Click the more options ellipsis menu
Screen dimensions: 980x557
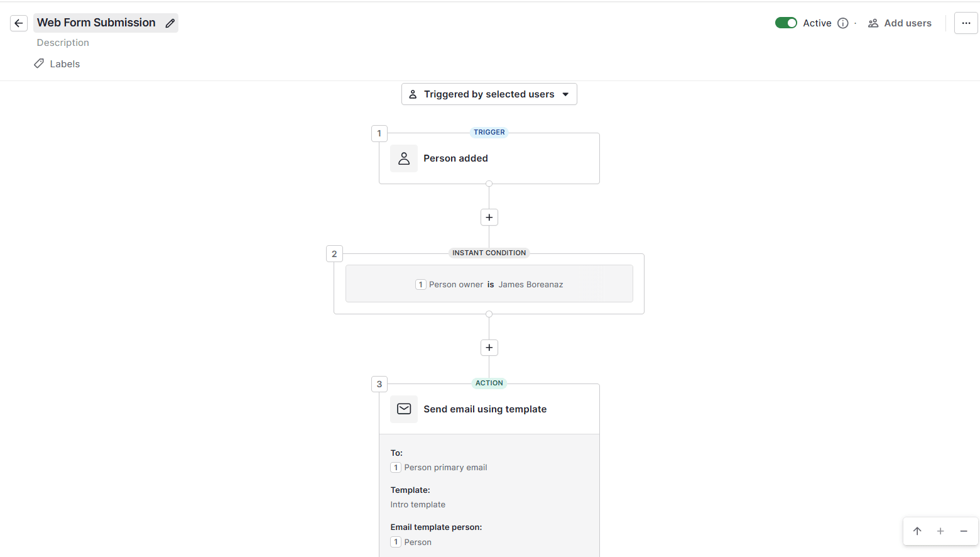click(x=966, y=23)
